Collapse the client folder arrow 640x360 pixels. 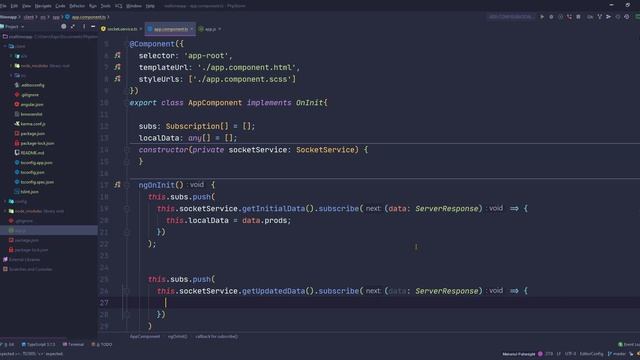(5, 46)
